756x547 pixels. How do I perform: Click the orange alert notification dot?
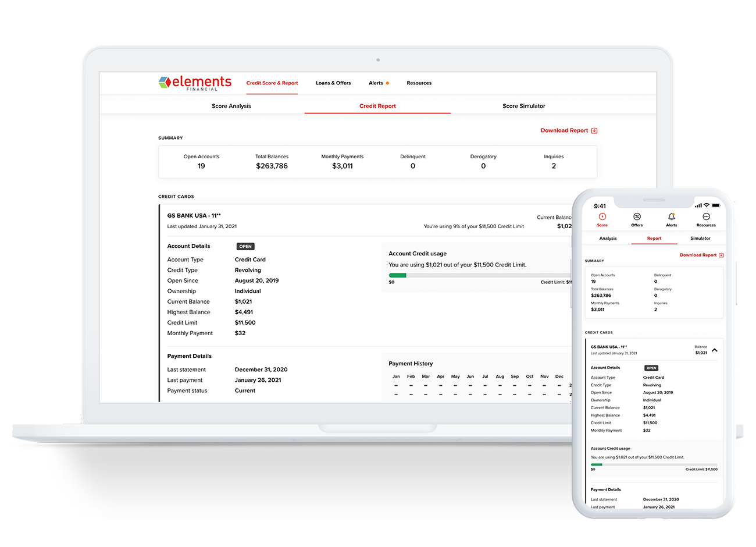coord(387,83)
